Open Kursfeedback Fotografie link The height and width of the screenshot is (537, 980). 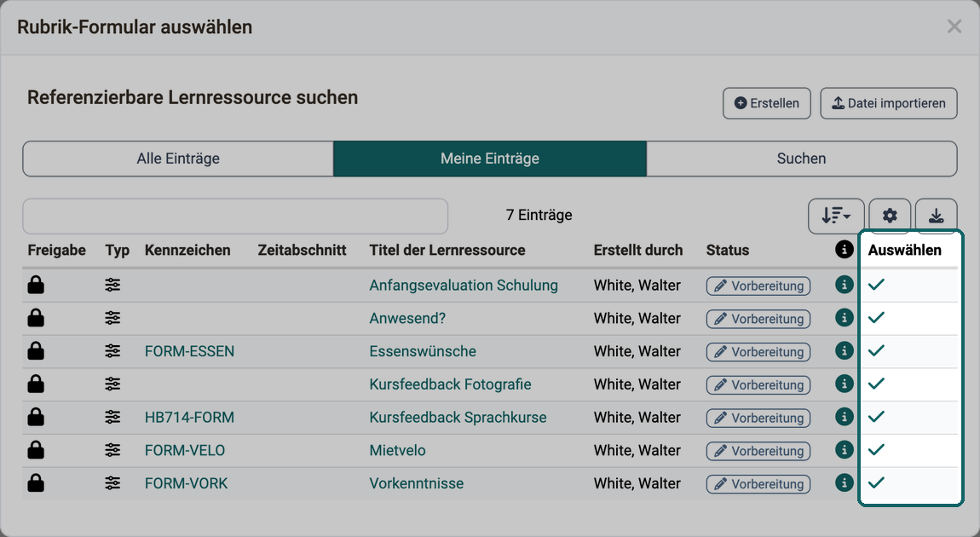(x=450, y=384)
